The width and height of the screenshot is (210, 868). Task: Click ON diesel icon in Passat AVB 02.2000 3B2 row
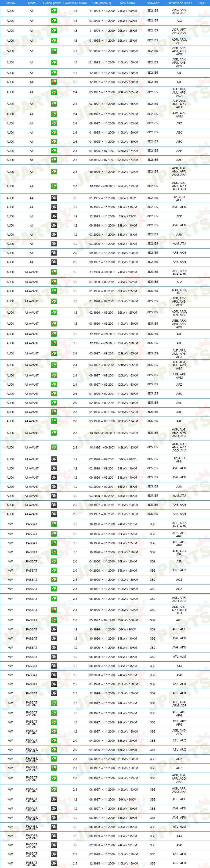[54, 675]
